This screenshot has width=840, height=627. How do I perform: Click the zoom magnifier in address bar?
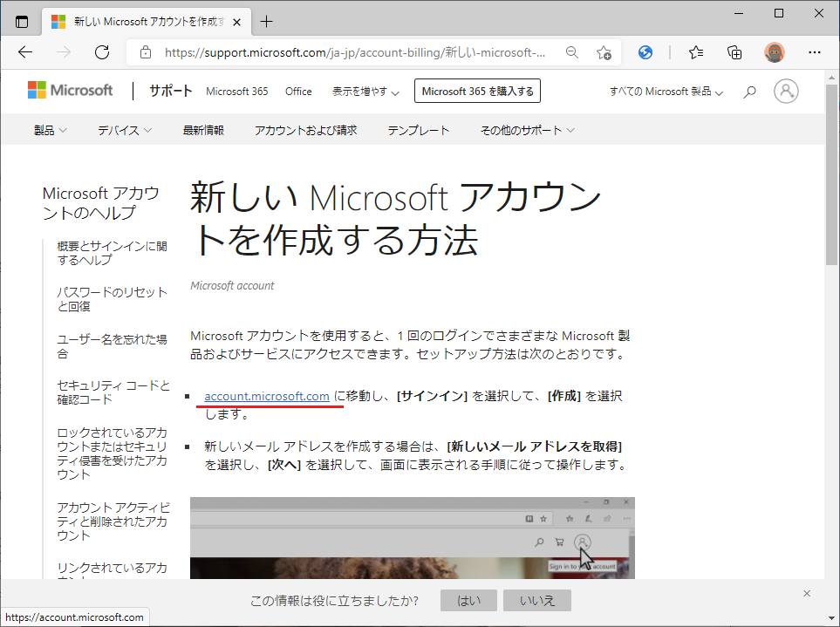coord(572,52)
